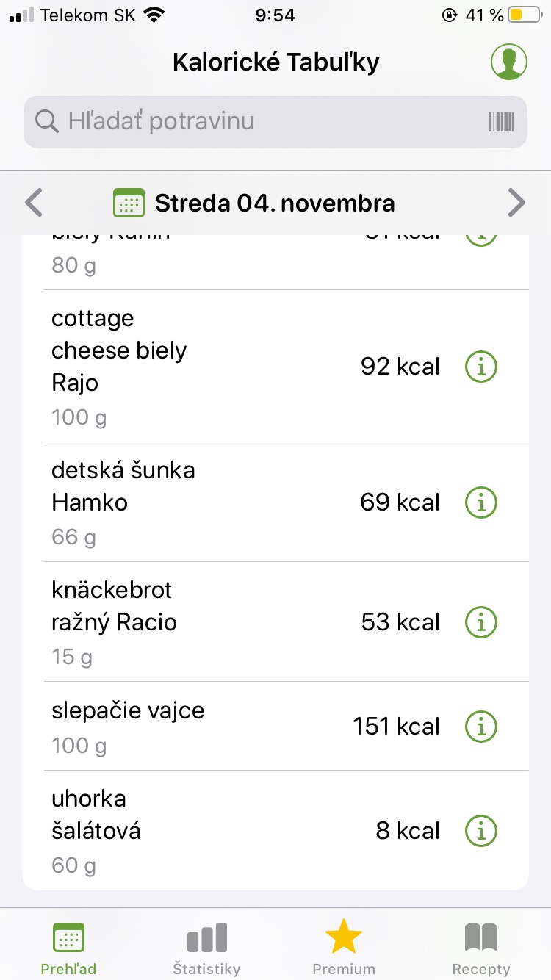Show info for knäckebrot ražný Racio
Image resolution: width=551 pixels, height=980 pixels.
tap(481, 622)
